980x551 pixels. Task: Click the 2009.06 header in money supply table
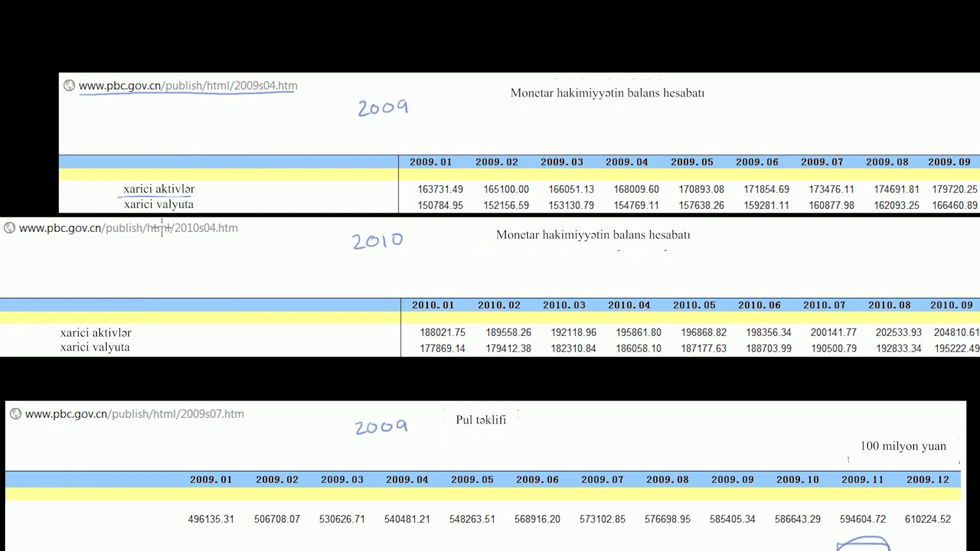[x=537, y=480]
